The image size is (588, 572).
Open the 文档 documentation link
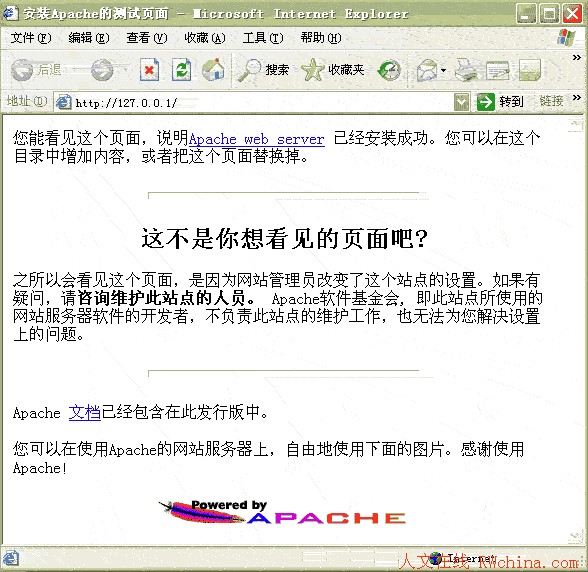pyautogui.click(x=85, y=412)
